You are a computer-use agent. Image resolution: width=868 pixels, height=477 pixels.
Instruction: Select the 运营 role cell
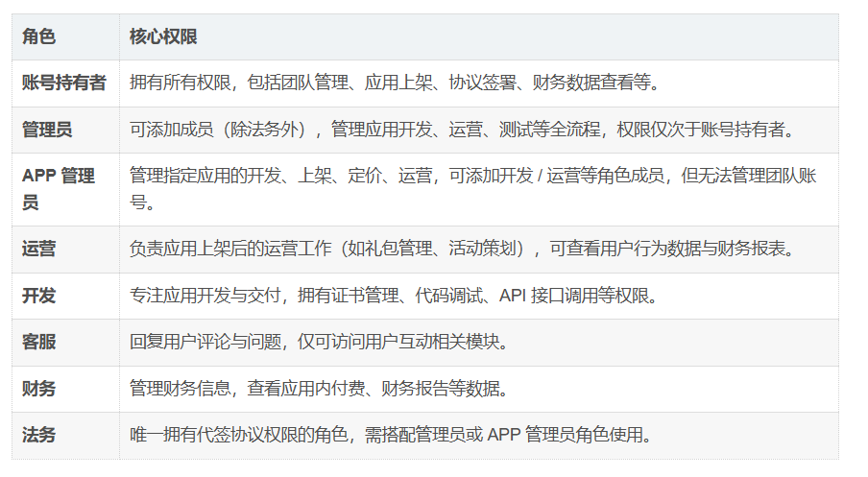click(x=65, y=249)
